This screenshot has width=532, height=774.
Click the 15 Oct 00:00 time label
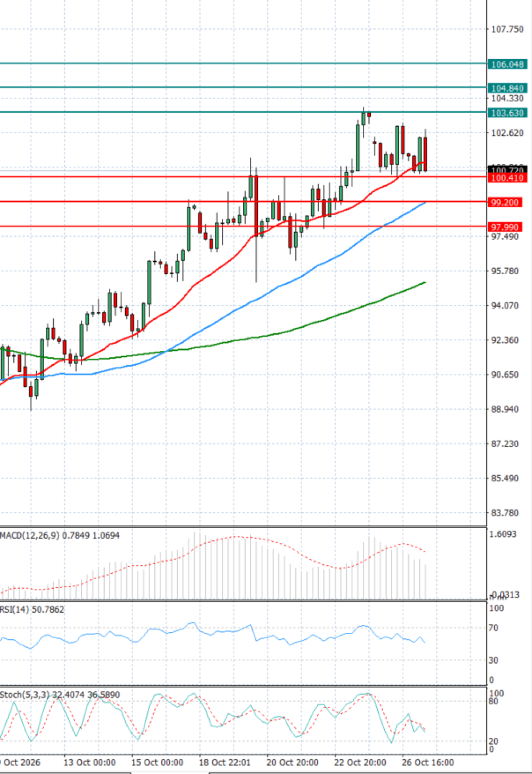tap(157, 762)
